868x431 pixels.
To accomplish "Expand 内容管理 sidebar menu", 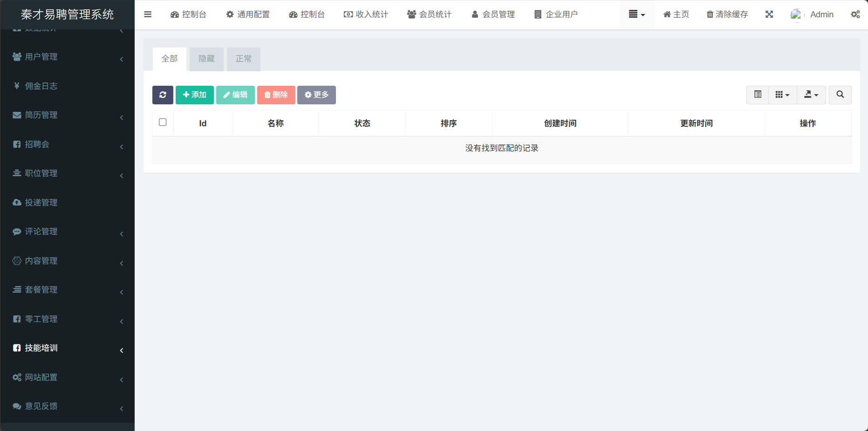I will point(68,260).
